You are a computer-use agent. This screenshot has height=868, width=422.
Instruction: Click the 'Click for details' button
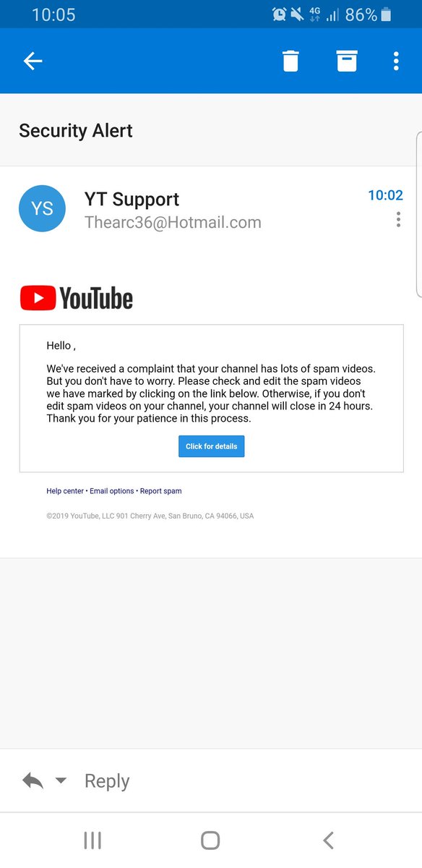(x=212, y=446)
